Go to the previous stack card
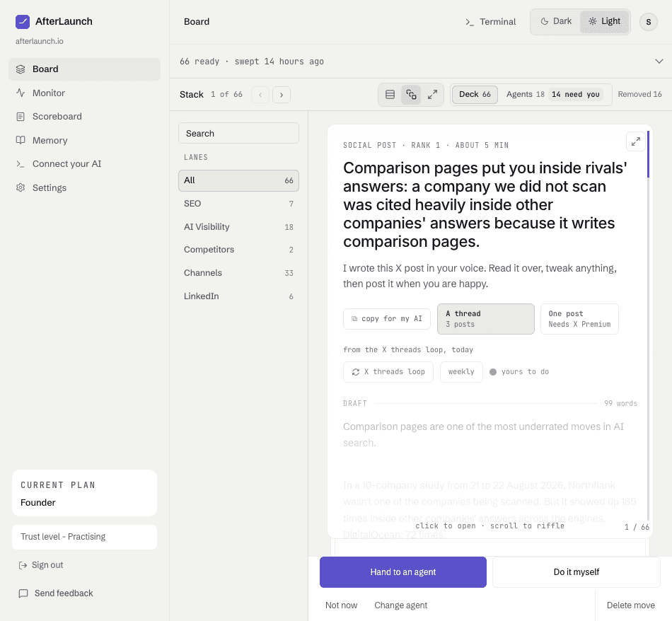672x621 pixels. click(x=260, y=95)
